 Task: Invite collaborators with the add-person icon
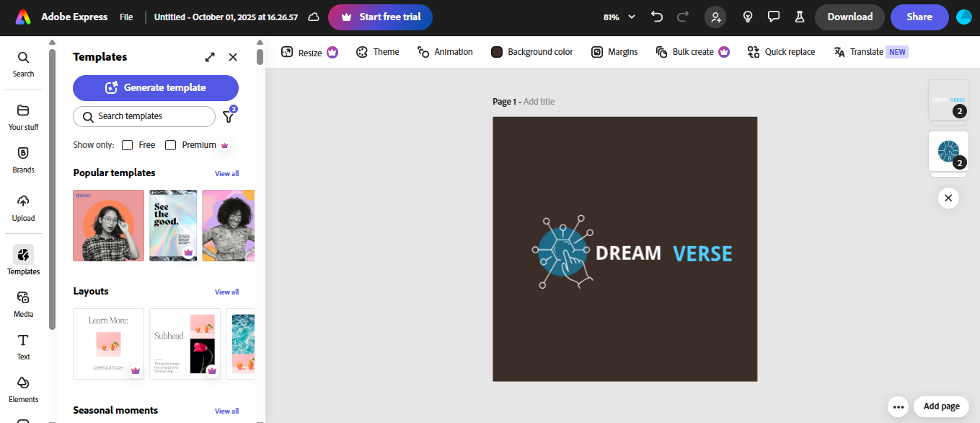(x=715, y=17)
